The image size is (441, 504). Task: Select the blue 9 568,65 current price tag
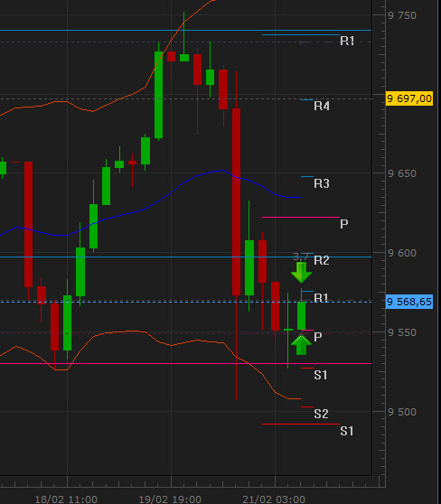(409, 302)
